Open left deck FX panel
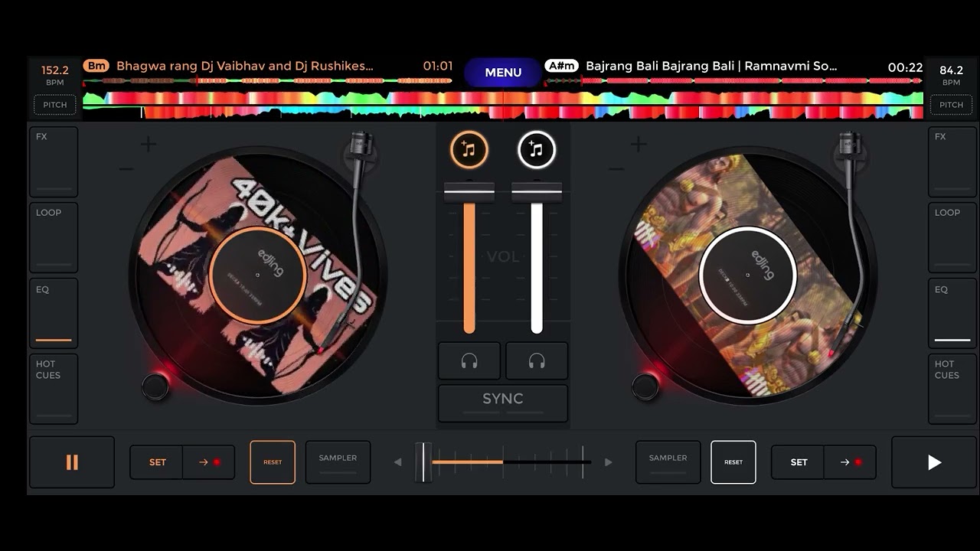Image resolution: width=980 pixels, height=551 pixels. pyautogui.click(x=54, y=162)
